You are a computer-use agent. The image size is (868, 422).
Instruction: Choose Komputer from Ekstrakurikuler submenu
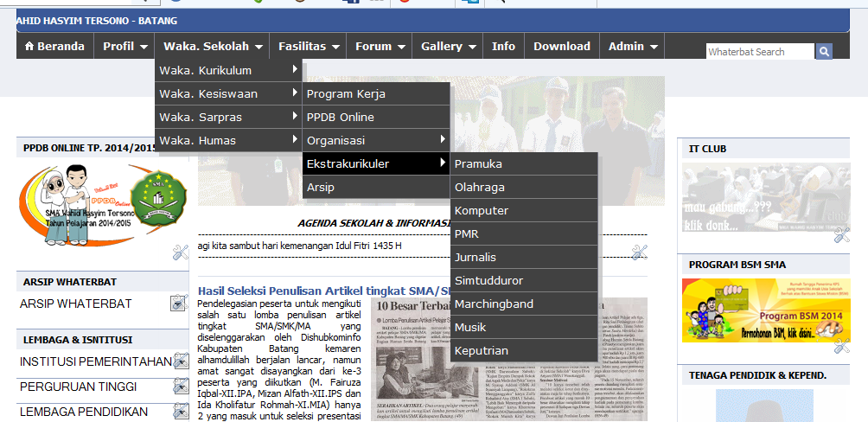pyautogui.click(x=524, y=210)
